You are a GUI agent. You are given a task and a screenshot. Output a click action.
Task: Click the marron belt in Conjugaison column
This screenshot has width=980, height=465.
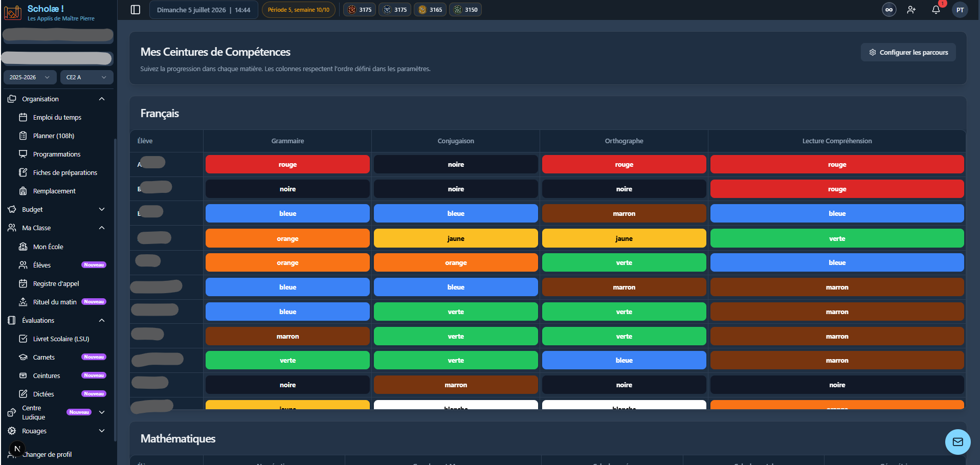[456, 385]
